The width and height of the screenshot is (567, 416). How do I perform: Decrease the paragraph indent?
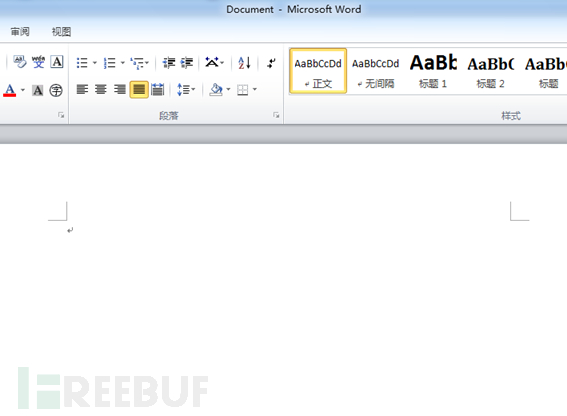click(169, 63)
